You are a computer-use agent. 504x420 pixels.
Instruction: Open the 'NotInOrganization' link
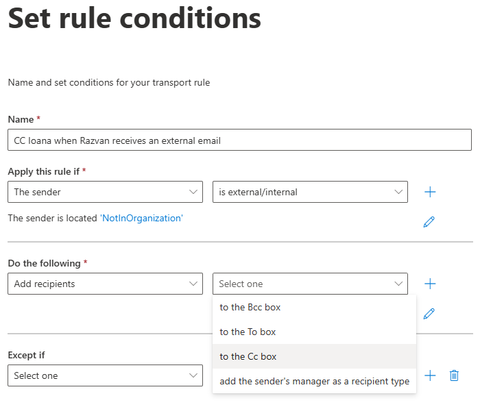click(142, 218)
